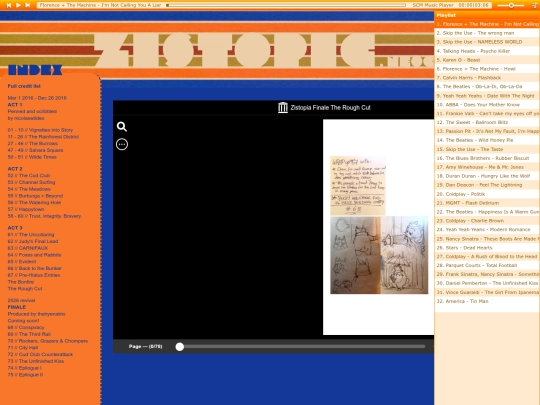Play track 3 NAMELESS WORLD

pyautogui.click(x=487, y=42)
